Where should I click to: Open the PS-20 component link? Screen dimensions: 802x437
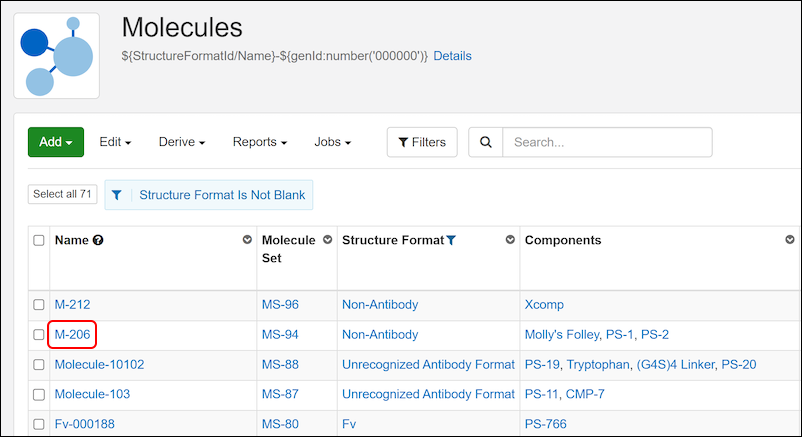(x=739, y=364)
